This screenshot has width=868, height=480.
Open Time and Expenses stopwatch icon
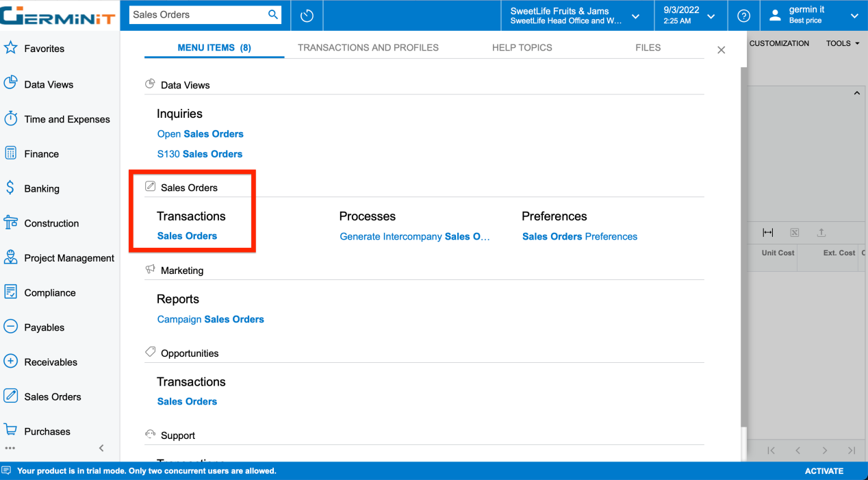[10, 118]
